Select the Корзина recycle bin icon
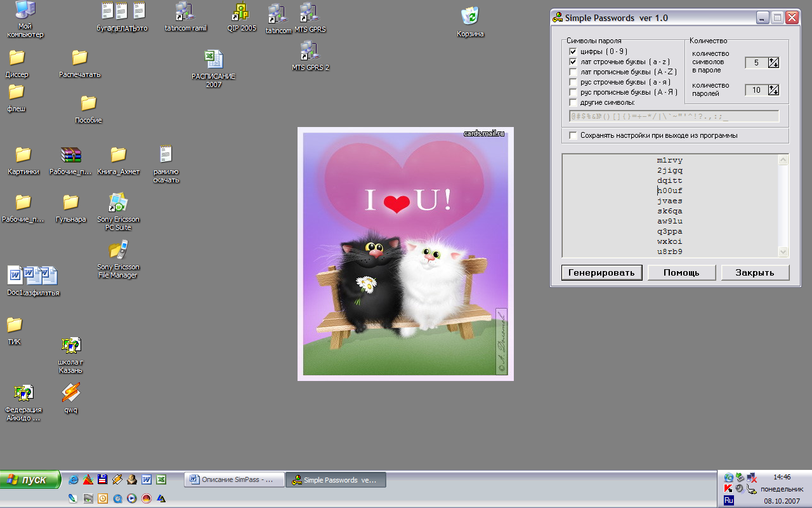The width and height of the screenshot is (812, 508). click(470, 22)
